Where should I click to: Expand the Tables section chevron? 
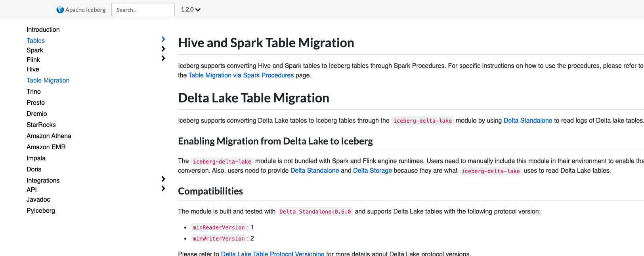click(x=163, y=39)
